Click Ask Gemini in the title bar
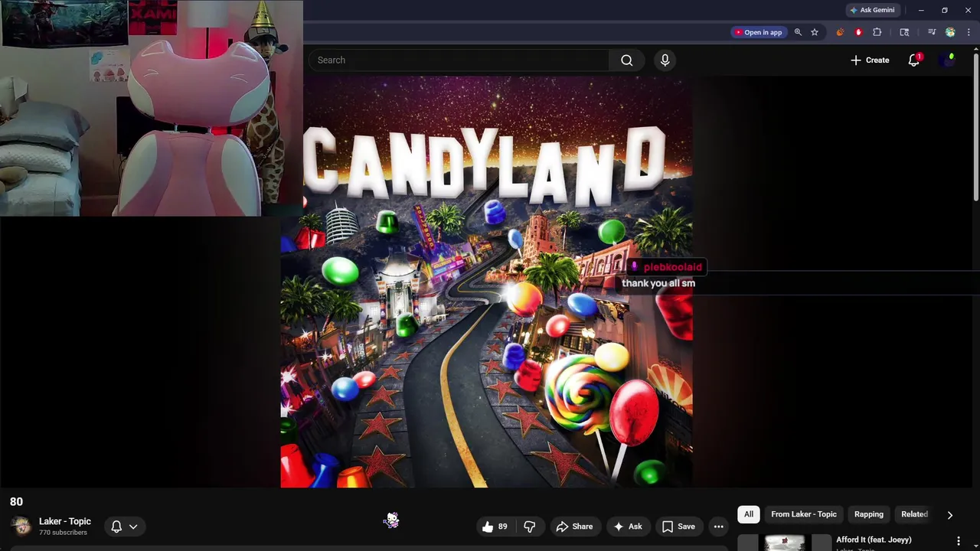The image size is (980, 551). (872, 10)
